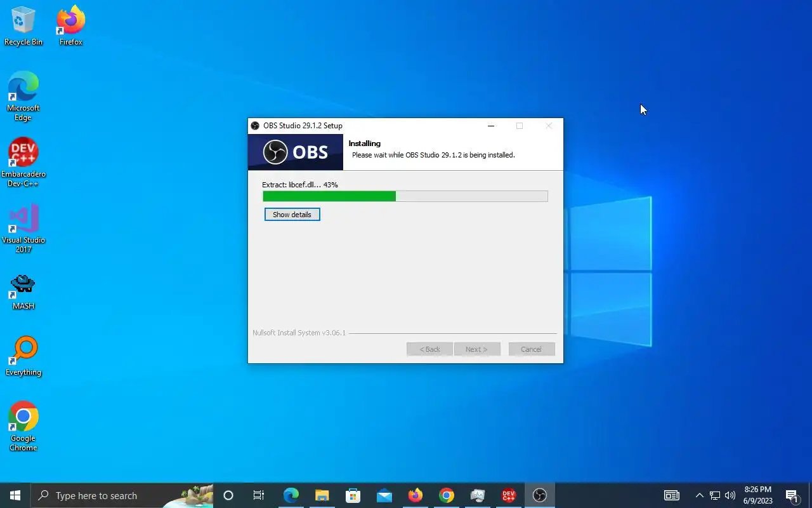Select the Everything search desktop shortcut
Image resolution: width=812 pixels, height=508 pixels.
[x=23, y=357]
